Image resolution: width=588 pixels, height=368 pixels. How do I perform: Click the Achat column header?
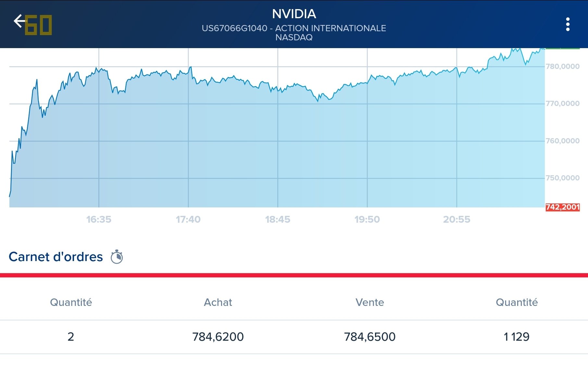[218, 302]
